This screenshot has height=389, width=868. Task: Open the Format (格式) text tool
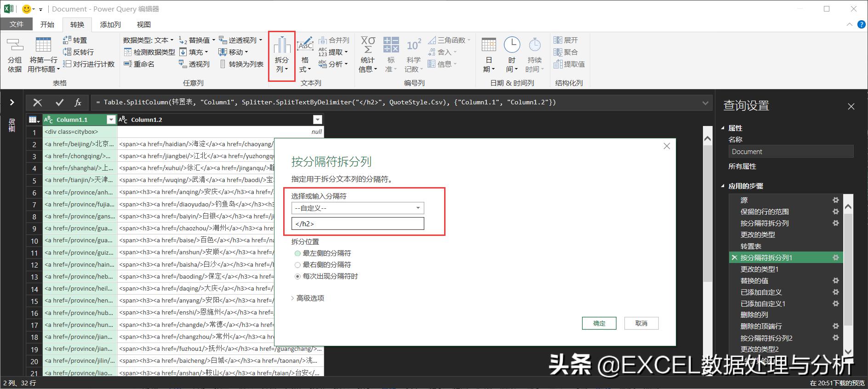[x=305, y=55]
